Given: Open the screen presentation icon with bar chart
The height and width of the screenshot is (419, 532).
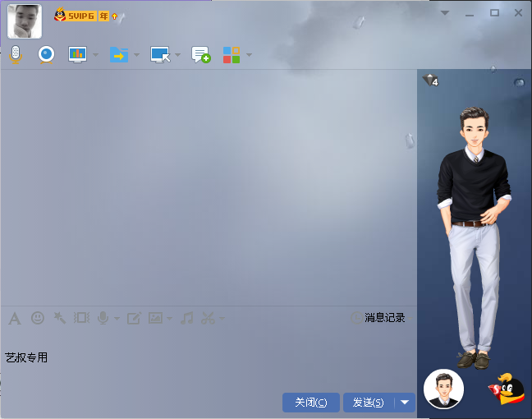Looking at the screenshot, I should coord(77,54).
